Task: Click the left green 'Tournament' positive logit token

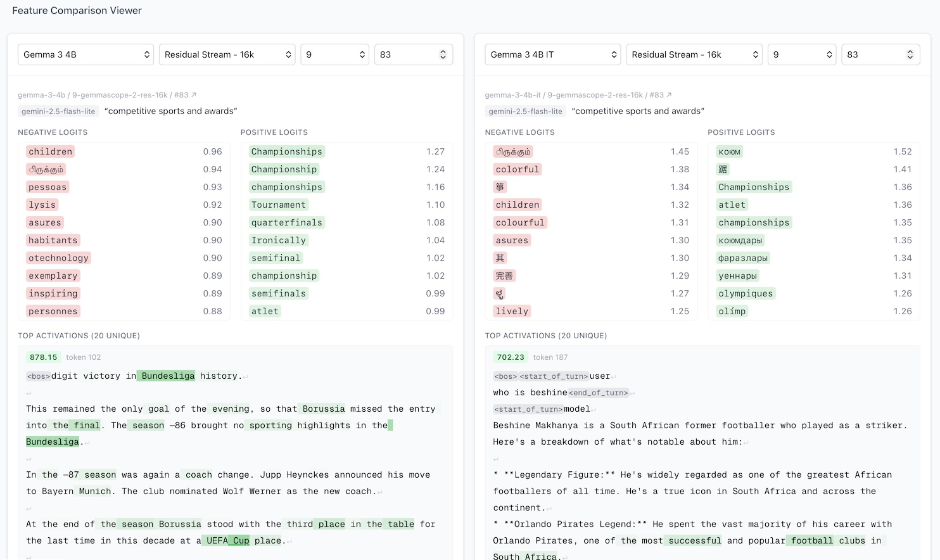Action: pyautogui.click(x=278, y=205)
